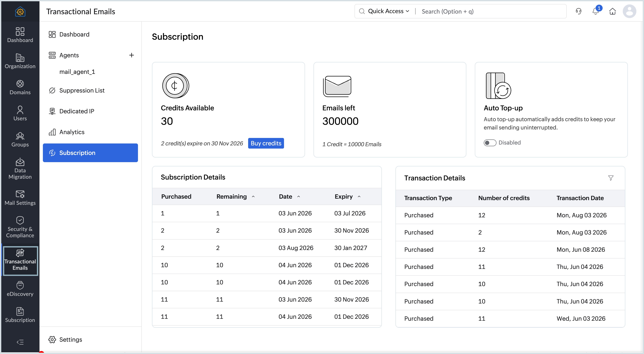Open Users in the dark sidebar

point(20,113)
